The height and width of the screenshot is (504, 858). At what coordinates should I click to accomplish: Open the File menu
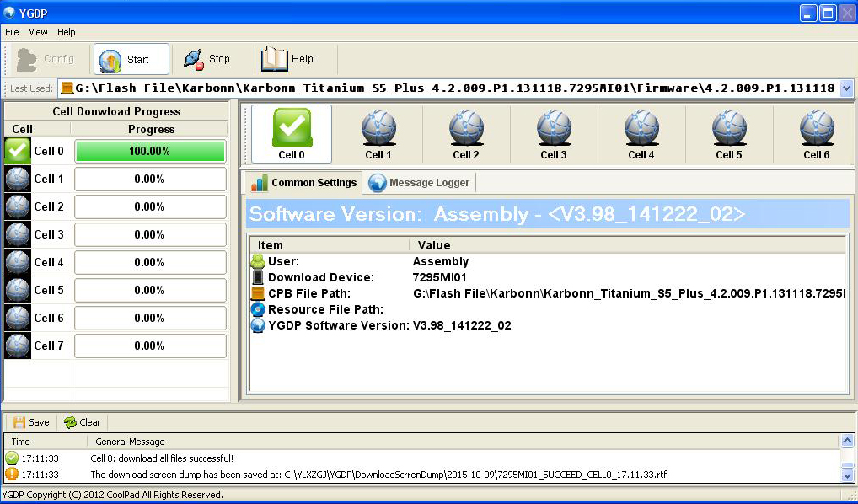click(x=11, y=32)
